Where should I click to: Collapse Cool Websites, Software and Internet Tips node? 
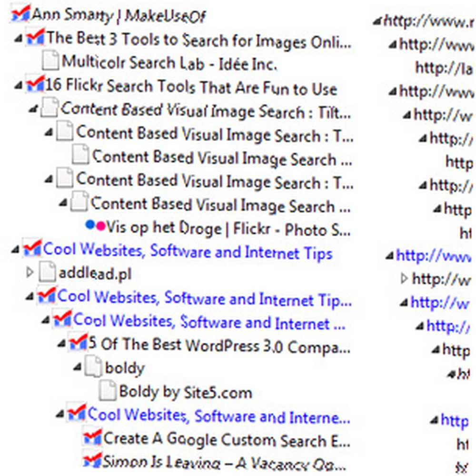click(x=16, y=250)
